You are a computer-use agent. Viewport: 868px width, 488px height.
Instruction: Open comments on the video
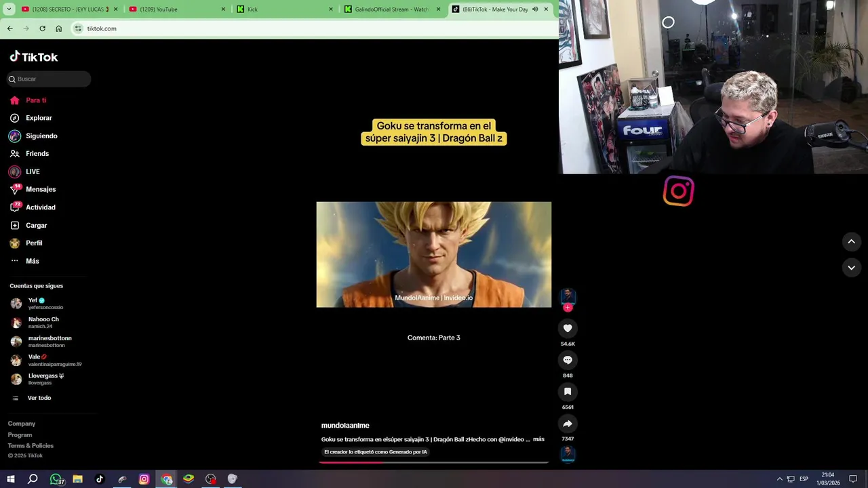568,360
